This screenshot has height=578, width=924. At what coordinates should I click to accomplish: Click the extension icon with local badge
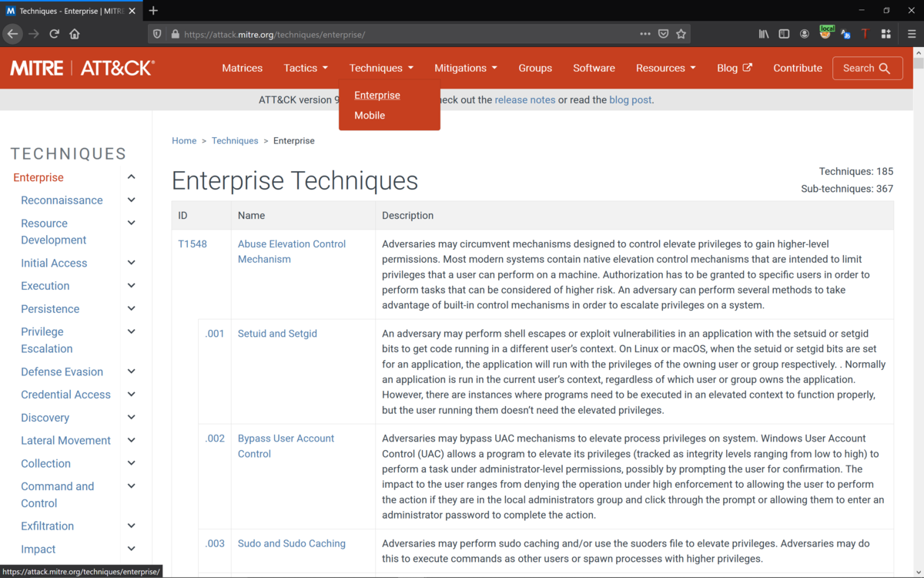point(826,32)
